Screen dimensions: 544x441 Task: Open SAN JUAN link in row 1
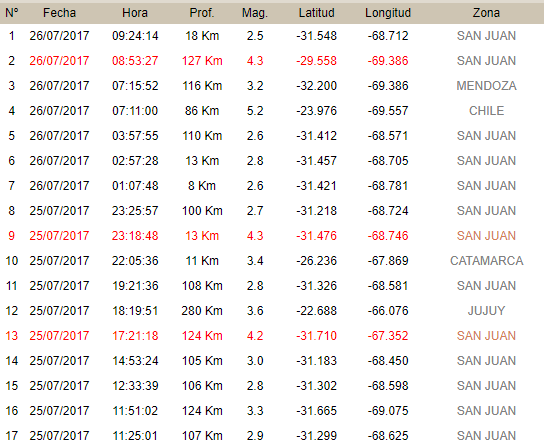(x=486, y=36)
